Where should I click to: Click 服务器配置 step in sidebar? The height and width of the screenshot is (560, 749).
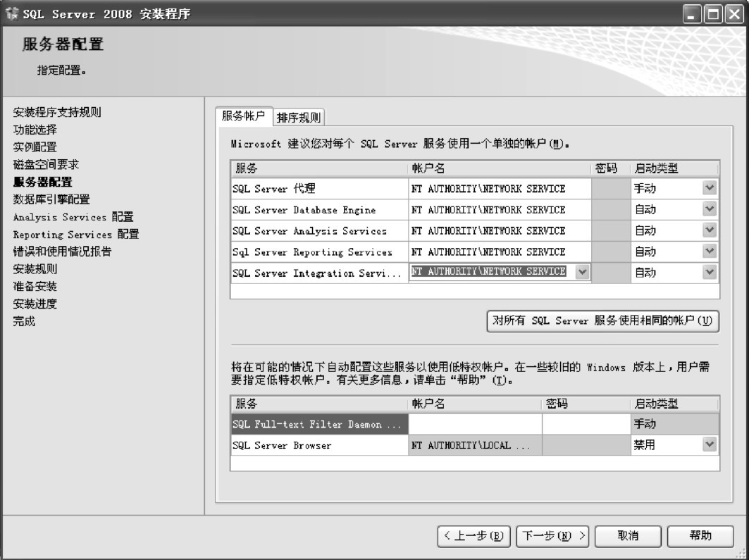coord(43,182)
